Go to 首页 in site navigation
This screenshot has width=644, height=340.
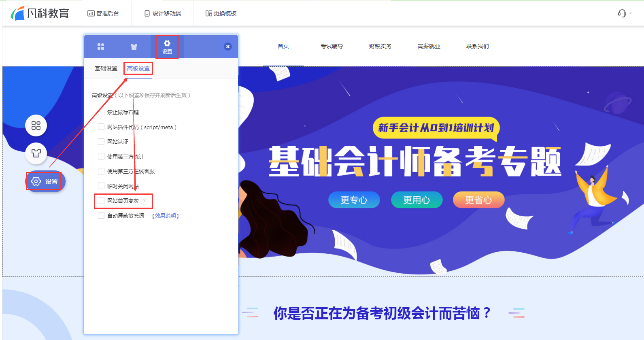[x=283, y=46]
